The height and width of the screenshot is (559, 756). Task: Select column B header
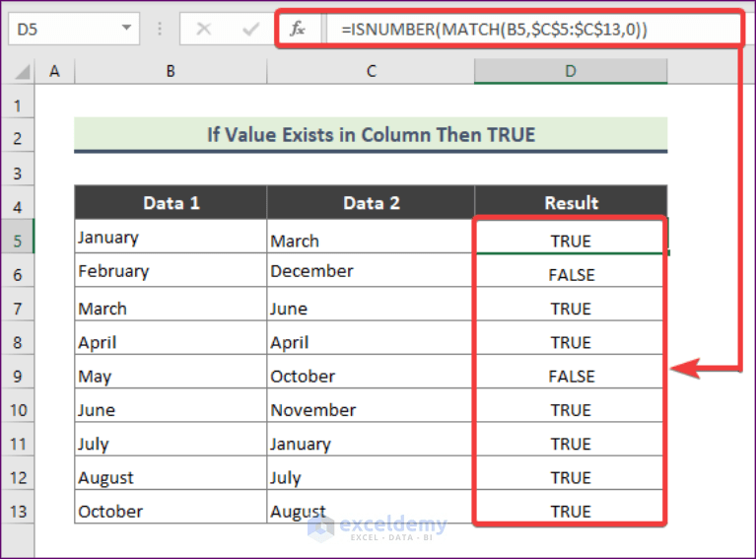click(171, 71)
